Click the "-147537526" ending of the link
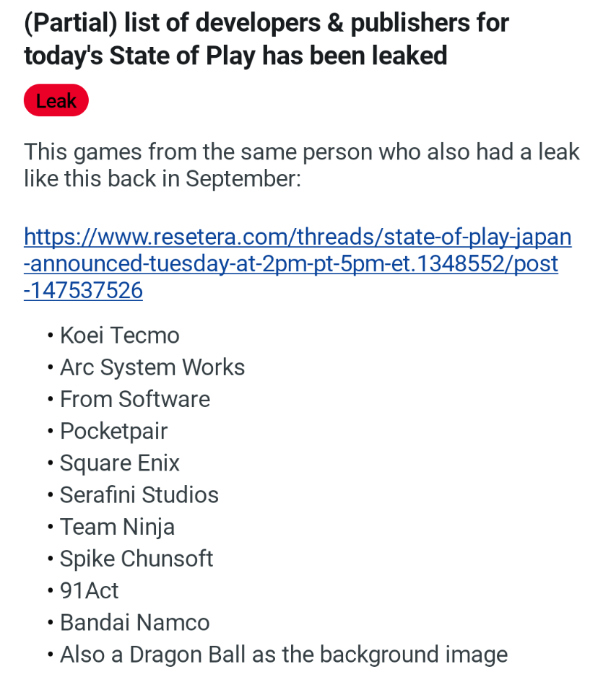This screenshot has width=616, height=682. [83, 290]
